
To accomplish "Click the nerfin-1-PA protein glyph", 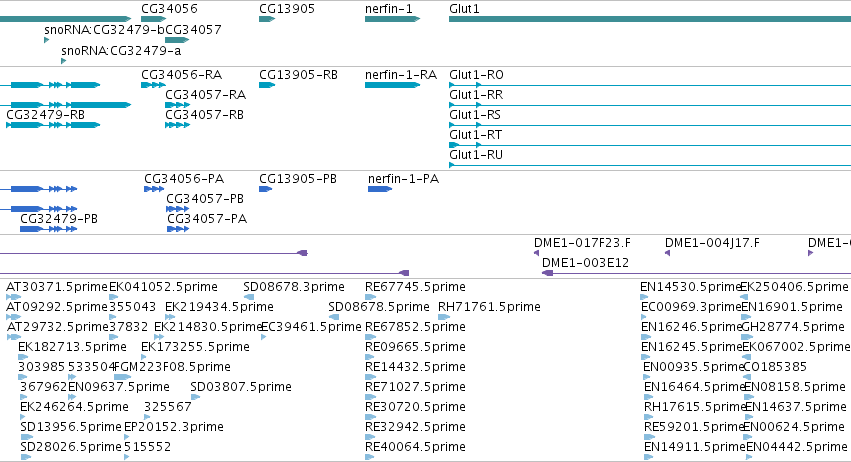I will pyautogui.click(x=380, y=189).
